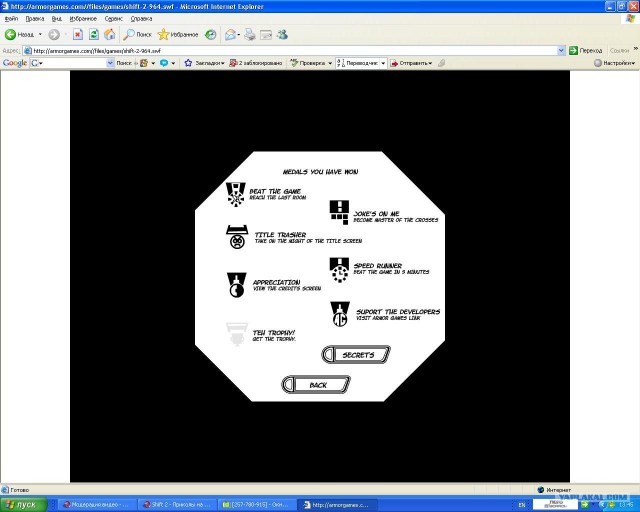Open the Переводчик dropdown arrow
The width and height of the screenshot is (640, 512).
coord(383,63)
